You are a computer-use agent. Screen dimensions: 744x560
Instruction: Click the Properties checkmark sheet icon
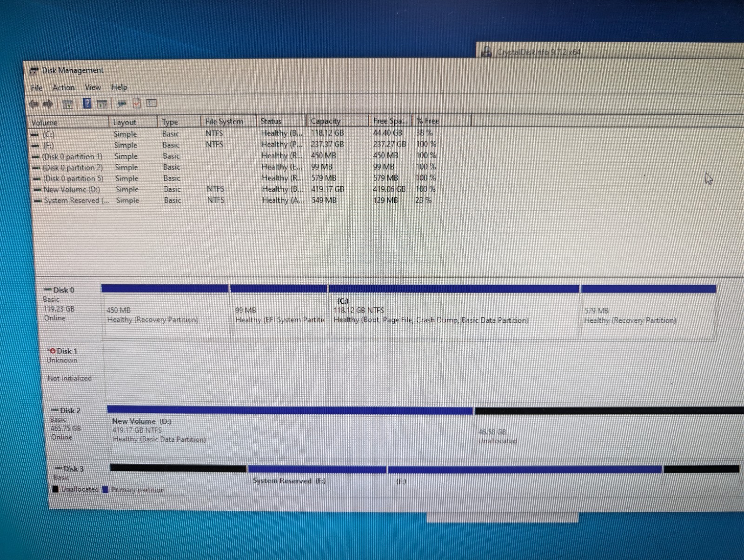coord(137,103)
